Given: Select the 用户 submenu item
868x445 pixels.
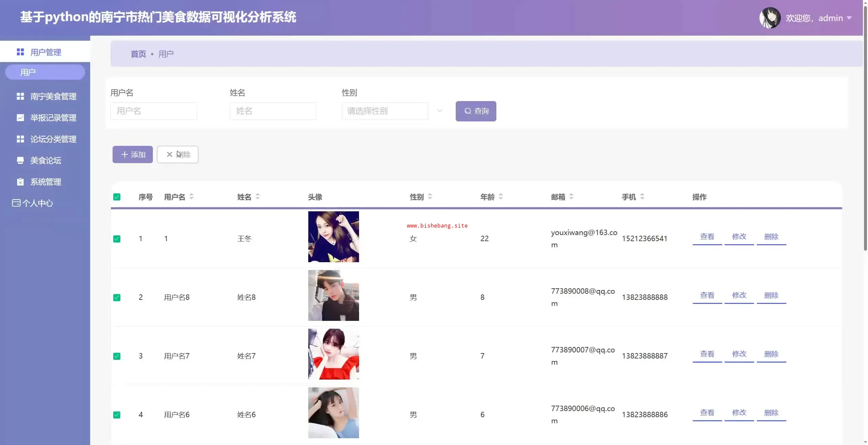Looking at the screenshot, I should (x=45, y=72).
